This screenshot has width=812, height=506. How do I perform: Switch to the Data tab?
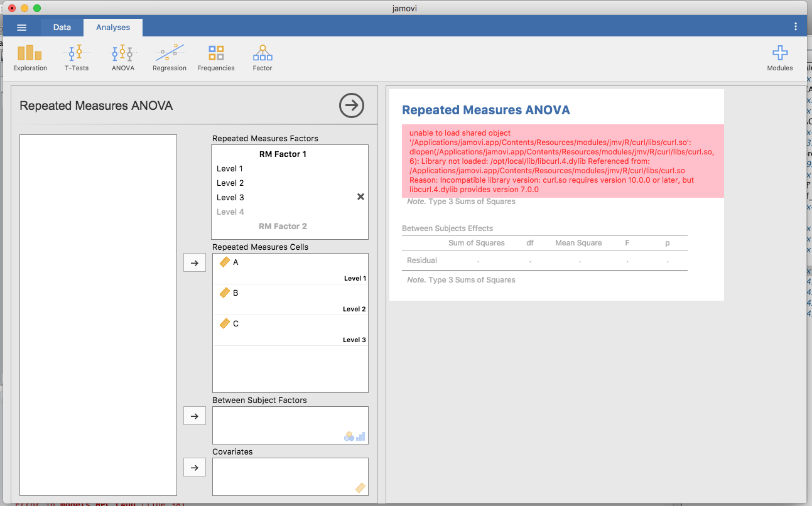click(62, 28)
